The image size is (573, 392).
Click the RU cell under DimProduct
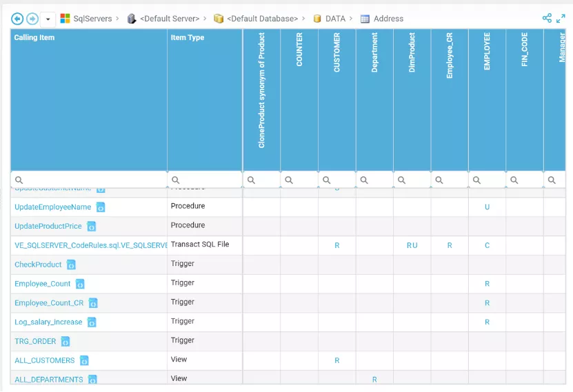point(412,246)
